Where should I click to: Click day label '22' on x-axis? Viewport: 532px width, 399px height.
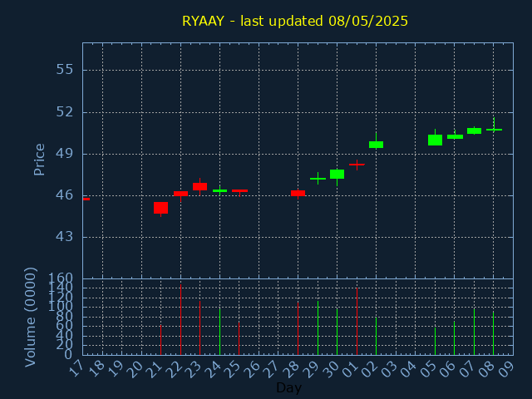point(174,368)
